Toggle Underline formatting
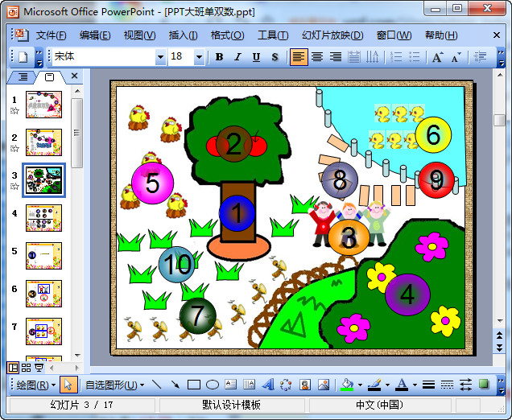 click(256, 57)
